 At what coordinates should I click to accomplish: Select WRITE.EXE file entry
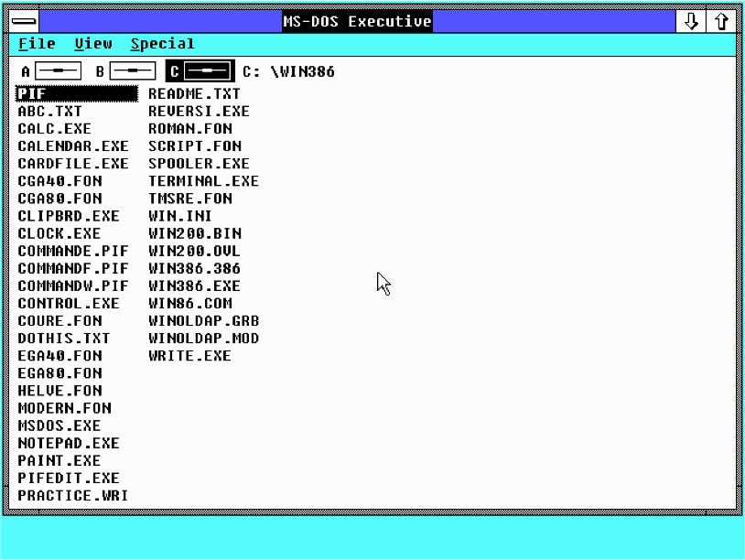(189, 356)
